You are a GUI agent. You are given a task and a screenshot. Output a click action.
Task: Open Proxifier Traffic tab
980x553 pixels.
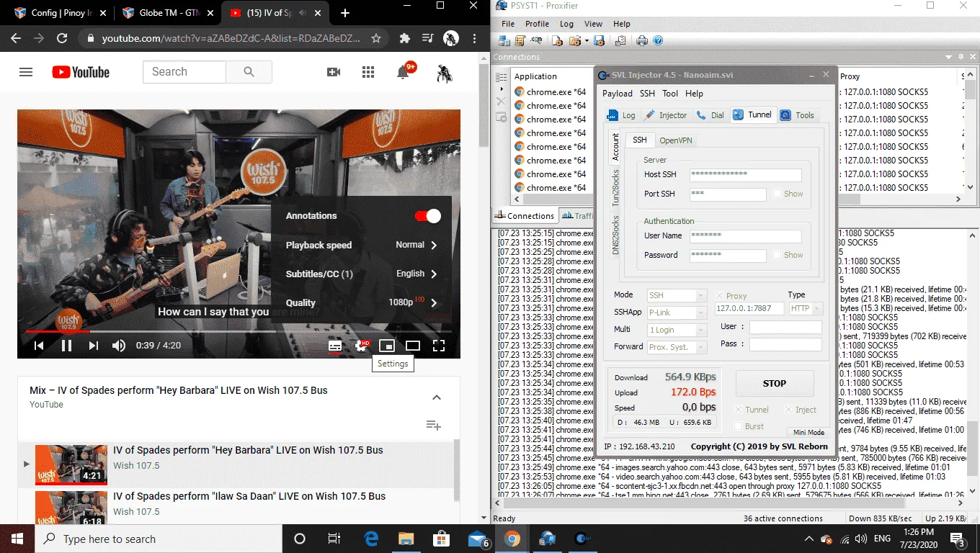[577, 215]
